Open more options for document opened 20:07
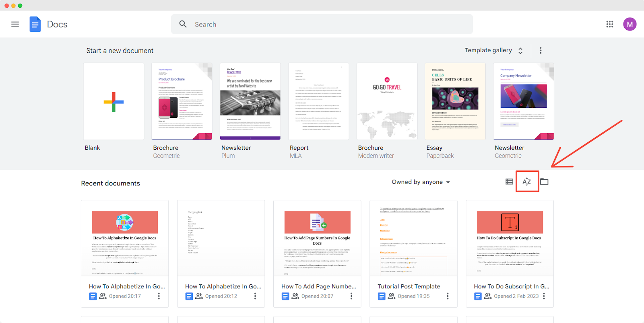 [x=351, y=296]
